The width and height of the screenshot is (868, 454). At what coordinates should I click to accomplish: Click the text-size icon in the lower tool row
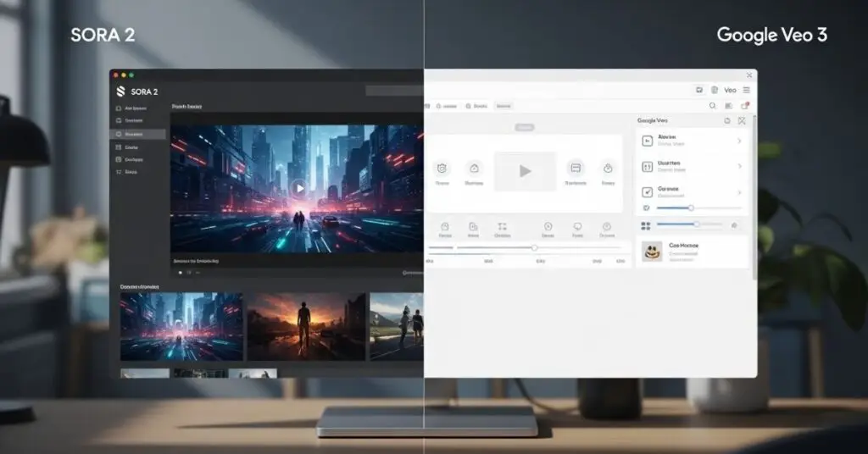pos(502,227)
